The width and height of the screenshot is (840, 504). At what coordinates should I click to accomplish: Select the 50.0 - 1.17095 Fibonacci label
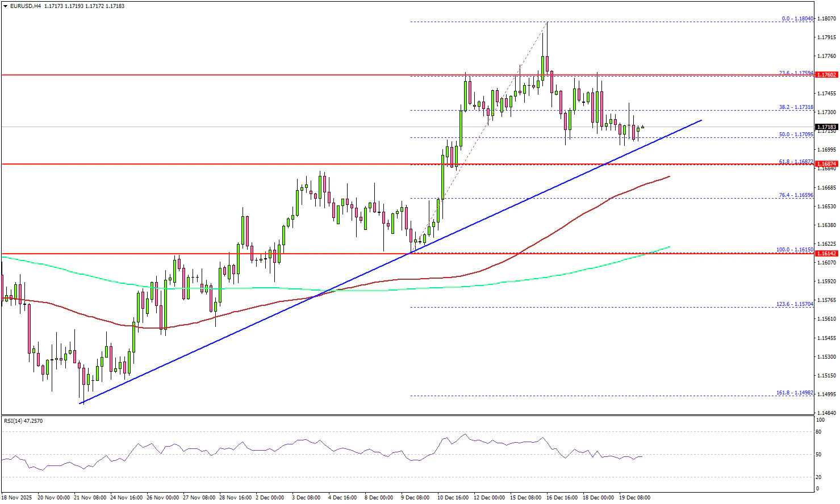point(796,135)
